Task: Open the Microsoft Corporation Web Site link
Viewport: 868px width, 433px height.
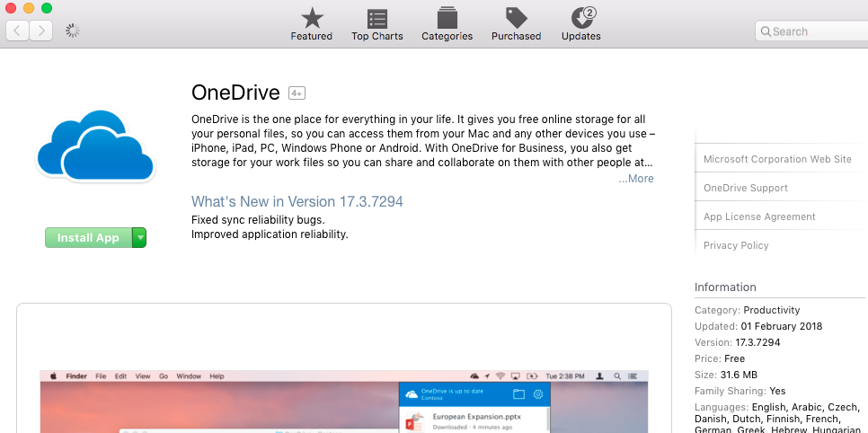Action: (x=777, y=159)
